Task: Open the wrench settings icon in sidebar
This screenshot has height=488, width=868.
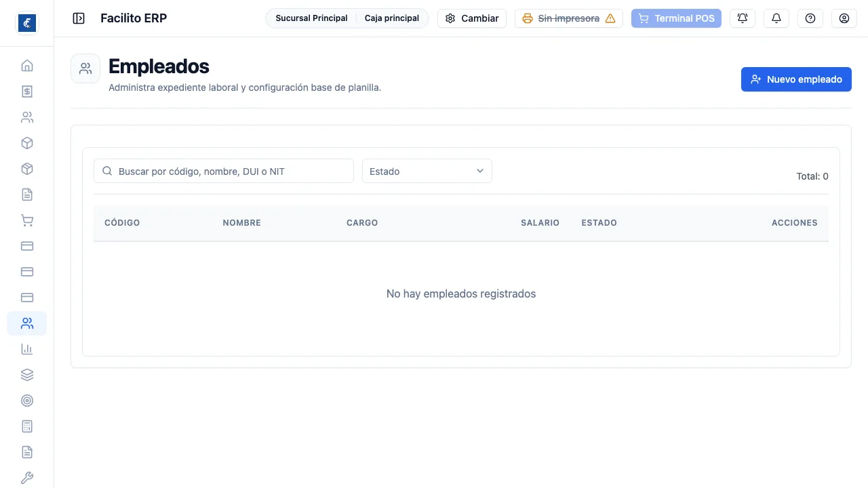Action: click(x=27, y=478)
